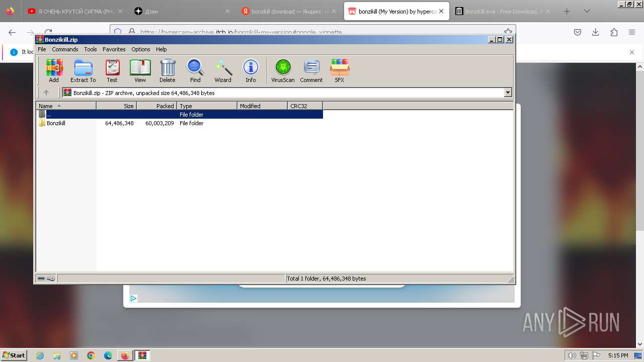Viewport: 644px width, 362px height.
Task: Click the packed size 60,003,209 cell
Action: [x=159, y=123]
